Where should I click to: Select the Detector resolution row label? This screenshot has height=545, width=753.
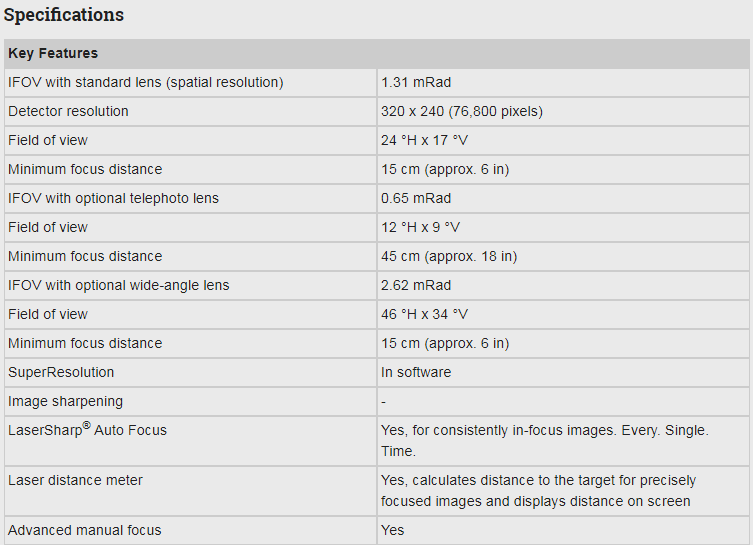click(68, 111)
